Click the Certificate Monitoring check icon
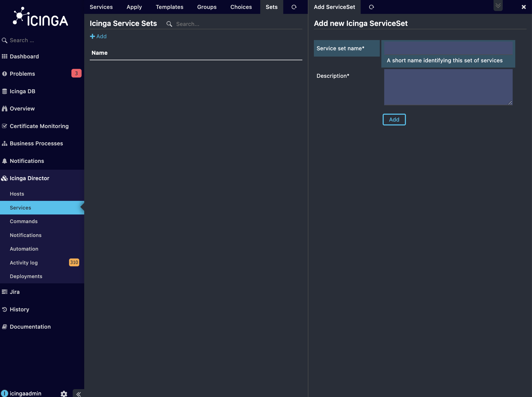532x397 pixels. click(4, 126)
